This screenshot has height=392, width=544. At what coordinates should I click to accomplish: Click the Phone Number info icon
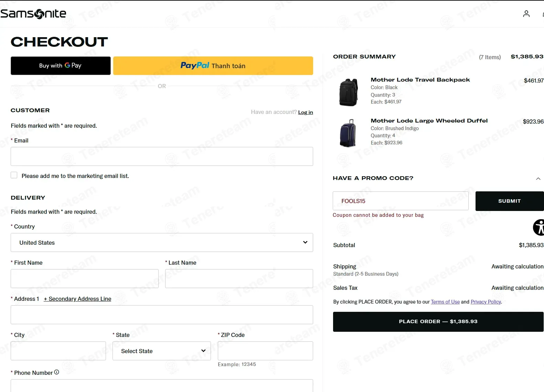pos(57,372)
